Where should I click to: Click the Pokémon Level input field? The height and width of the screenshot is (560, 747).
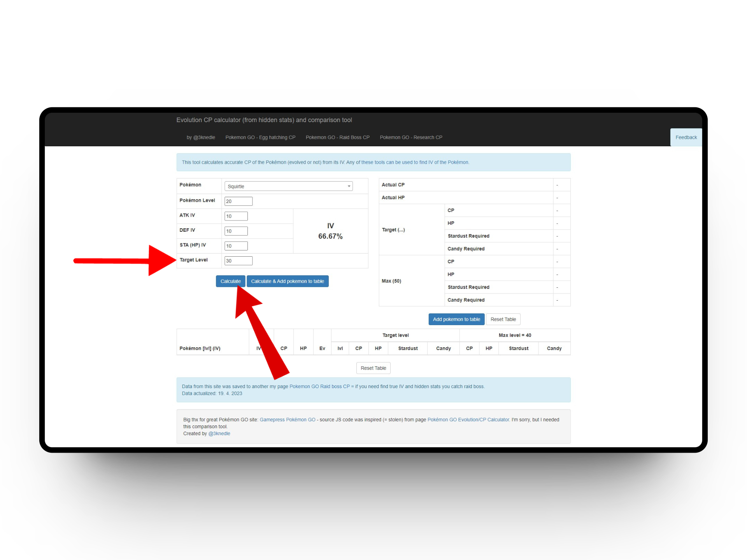pyautogui.click(x=238, y=201)
